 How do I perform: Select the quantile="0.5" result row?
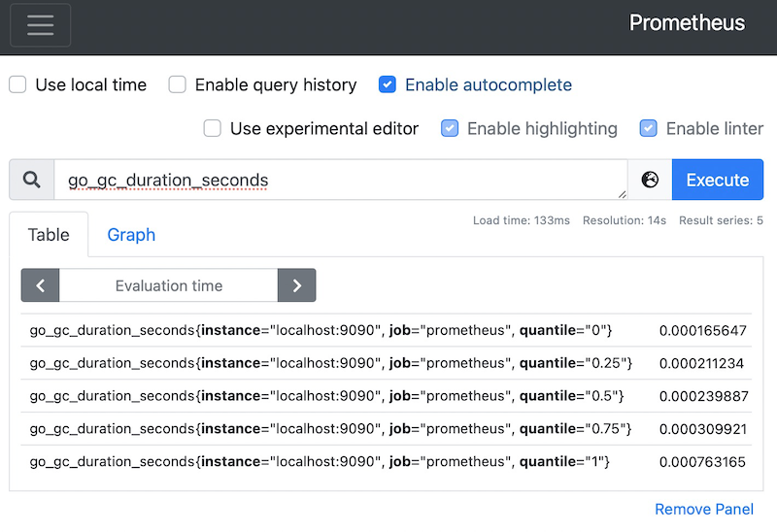click(x=386, y=396)
